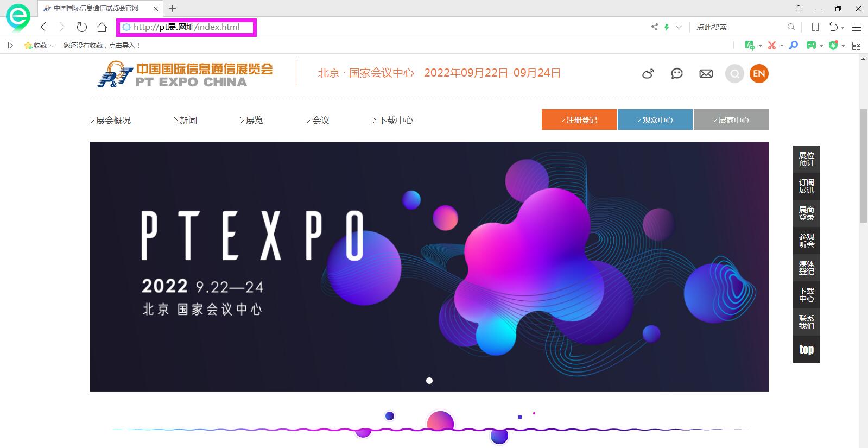Image resolution: width=868 pixels, height=448 pixels.
Task: Open the 下载中心 navigation menu item
Action: (392, 121)
